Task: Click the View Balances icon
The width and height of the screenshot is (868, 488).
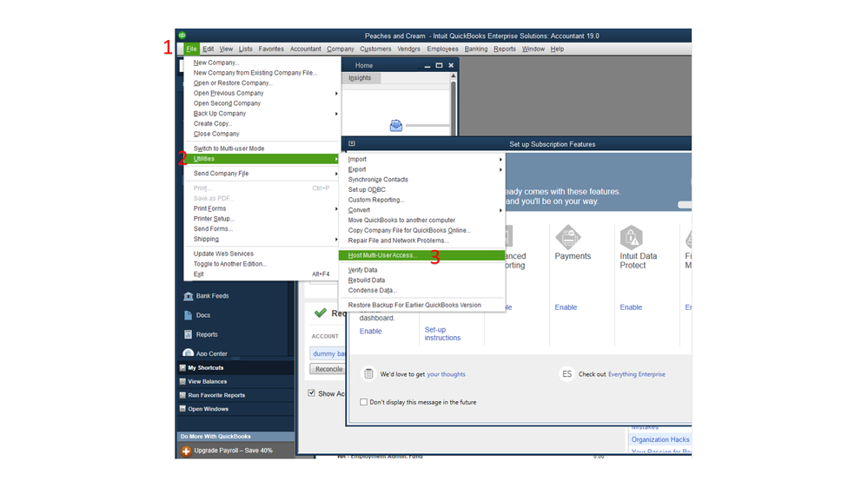Action: (x=182, y=381)
